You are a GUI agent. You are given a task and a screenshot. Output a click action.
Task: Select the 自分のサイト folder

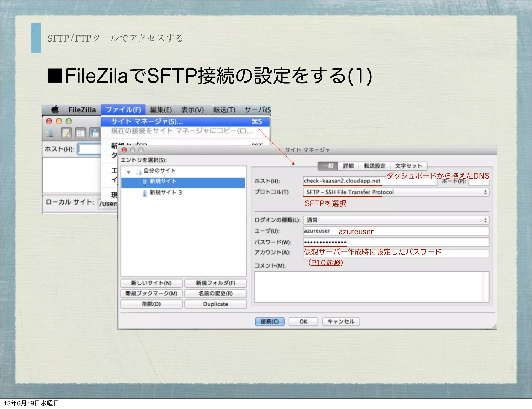point(159,171)
